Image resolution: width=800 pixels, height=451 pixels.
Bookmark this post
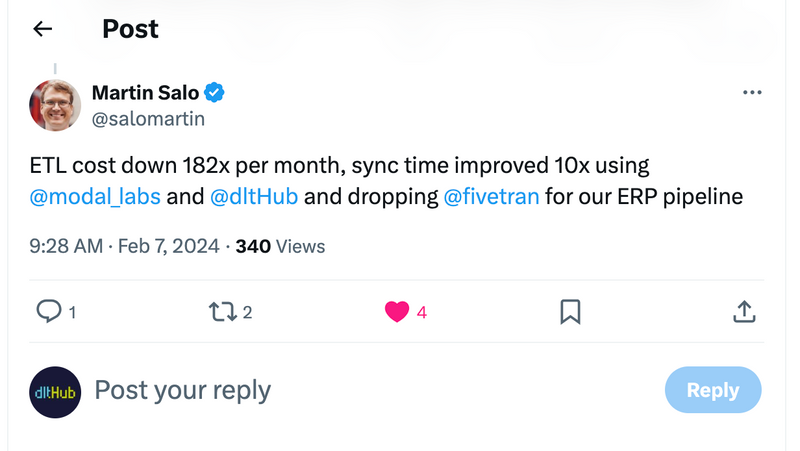click(570, 312)
